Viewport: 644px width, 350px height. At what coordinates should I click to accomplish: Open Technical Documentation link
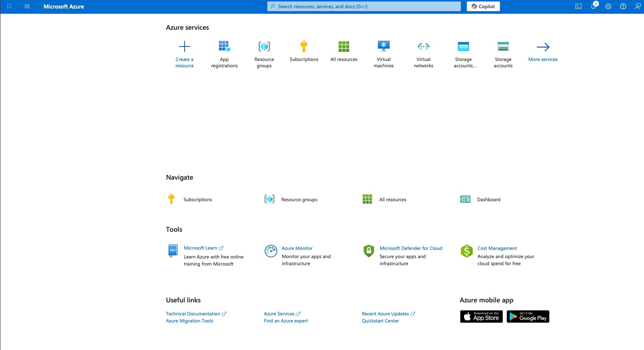(193, 314)
